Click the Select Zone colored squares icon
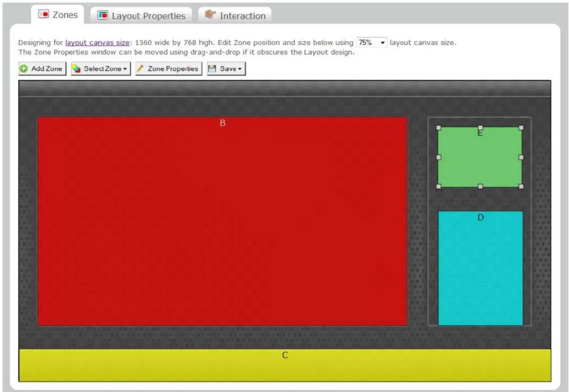 tap(76, 69)
